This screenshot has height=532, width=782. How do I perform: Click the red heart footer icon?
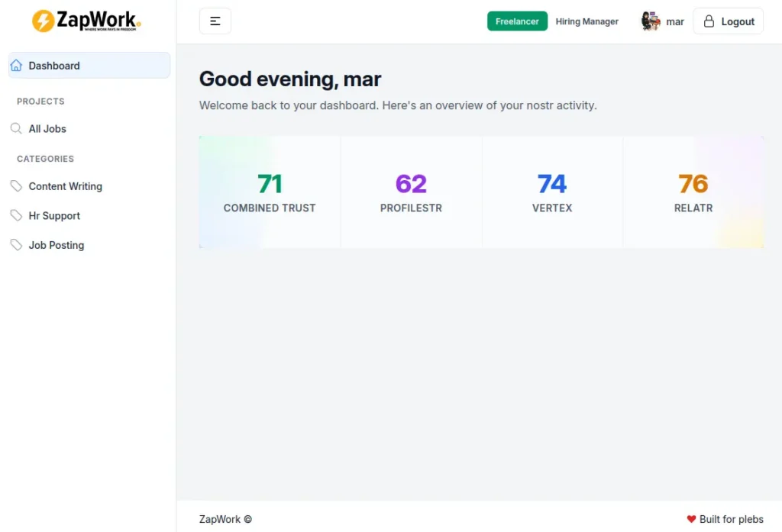[x=691, y=519]
